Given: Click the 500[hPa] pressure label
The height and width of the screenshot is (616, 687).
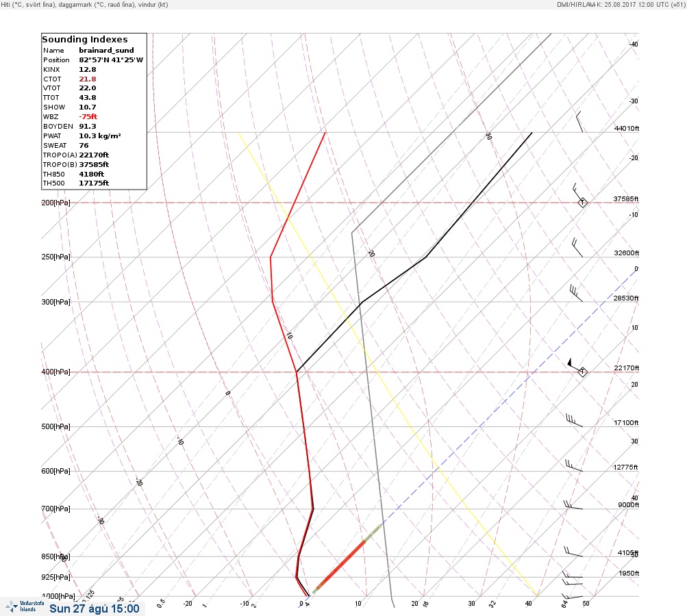Looking at the screenshot, I should coord(55,426).
